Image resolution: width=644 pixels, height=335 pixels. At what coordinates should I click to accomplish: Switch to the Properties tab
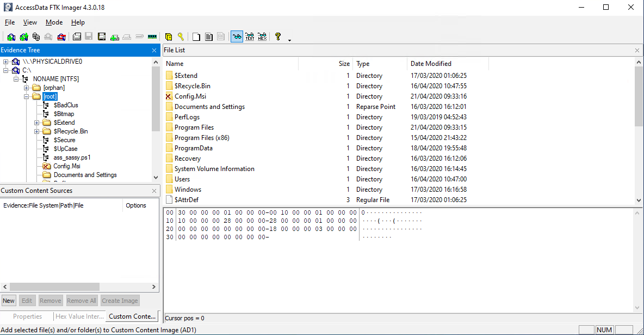click(27, 316)
